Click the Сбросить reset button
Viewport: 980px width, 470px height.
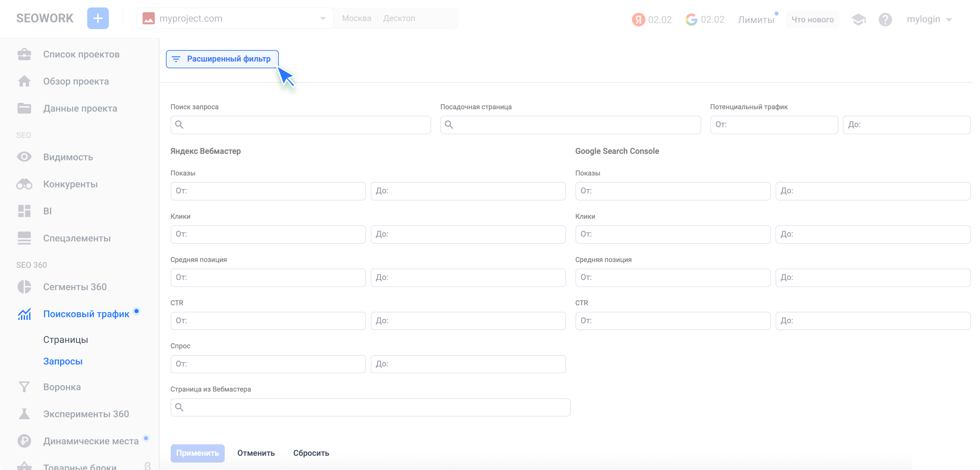(311, 453)
